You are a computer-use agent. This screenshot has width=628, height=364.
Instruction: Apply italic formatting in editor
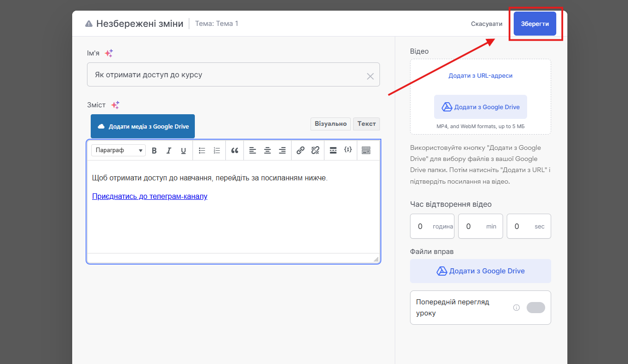(x=169, y=150)
